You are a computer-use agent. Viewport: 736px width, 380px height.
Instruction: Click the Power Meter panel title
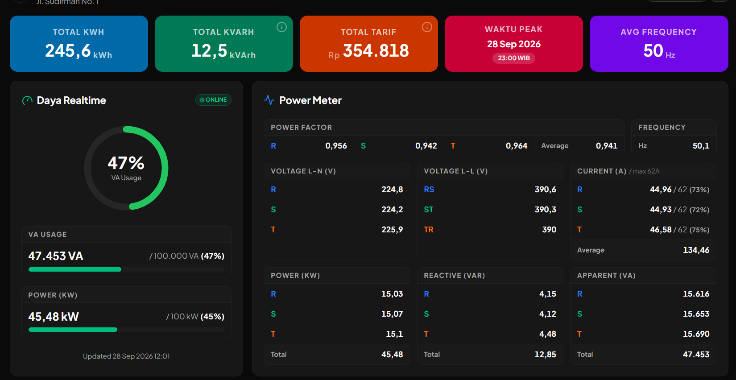(310, 100)
